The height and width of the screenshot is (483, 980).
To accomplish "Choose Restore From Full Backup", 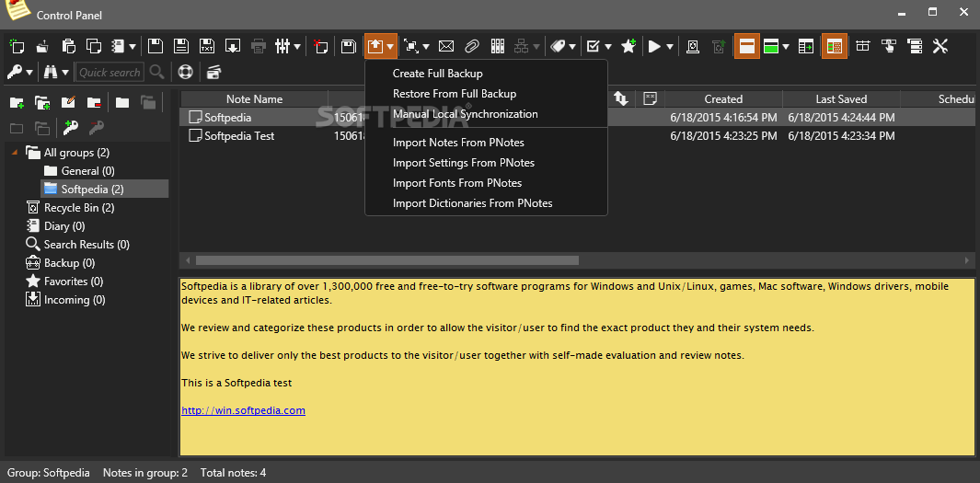I will tap(486, 94).
